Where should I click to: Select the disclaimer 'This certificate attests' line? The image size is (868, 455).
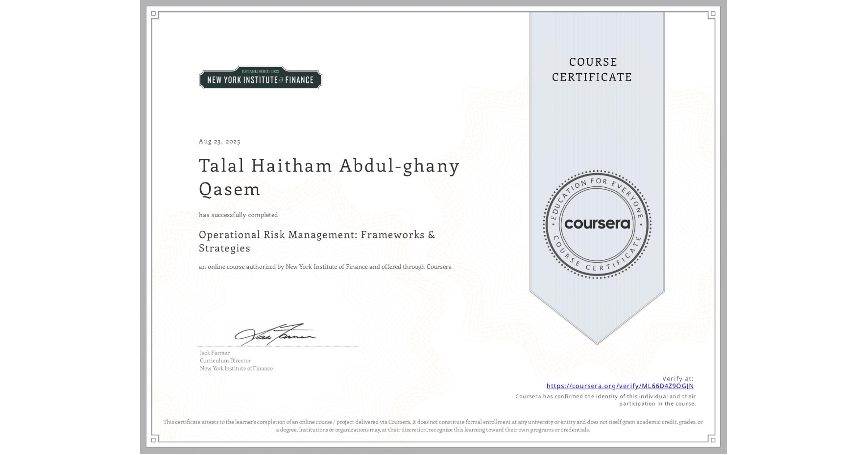click(x=433, y=422)
